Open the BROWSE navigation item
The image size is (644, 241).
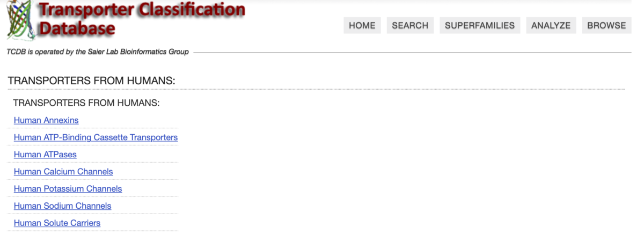coord(606,25)
